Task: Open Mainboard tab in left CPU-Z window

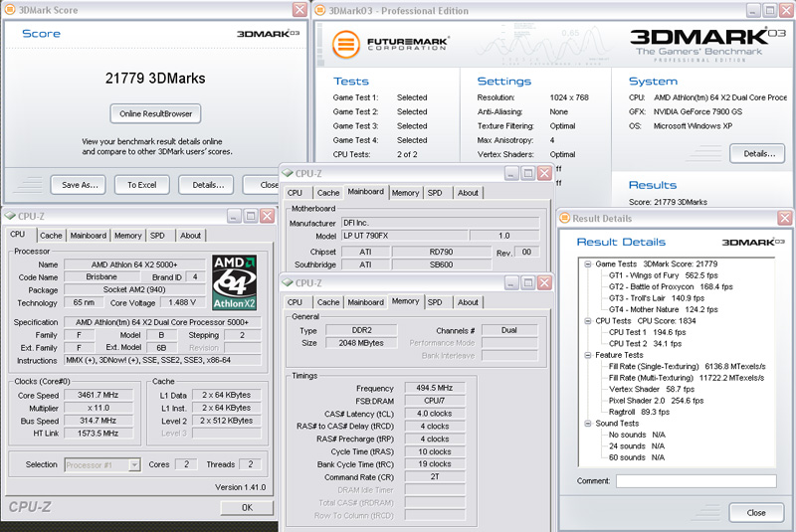Action: tap(89, 236)
